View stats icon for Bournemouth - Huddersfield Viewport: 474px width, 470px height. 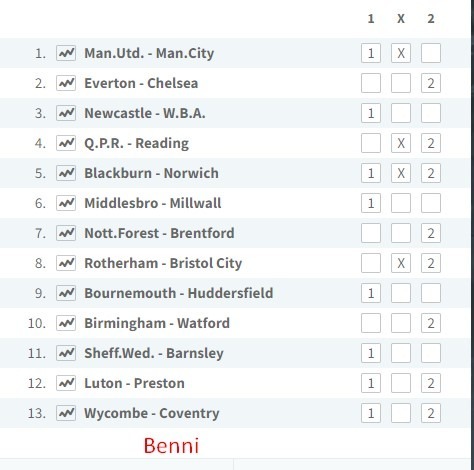pos(66,293)
